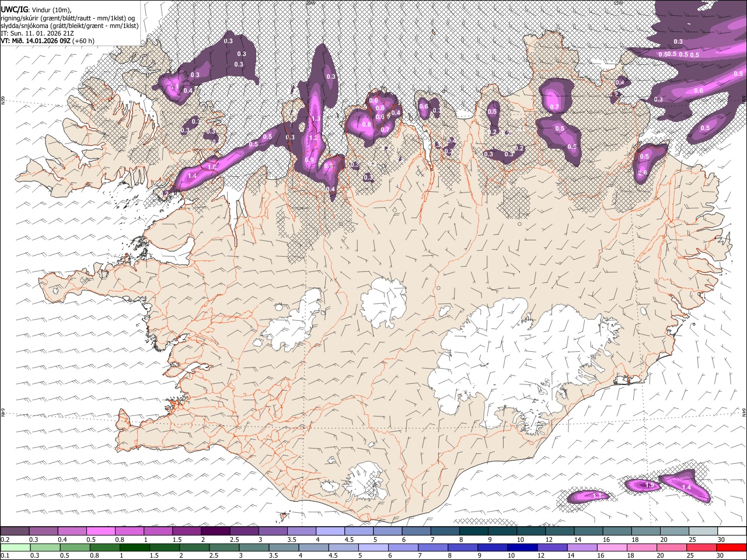
Task: Click the bright red 30 mm legend swatch
Action: click(x=731, y=547)
